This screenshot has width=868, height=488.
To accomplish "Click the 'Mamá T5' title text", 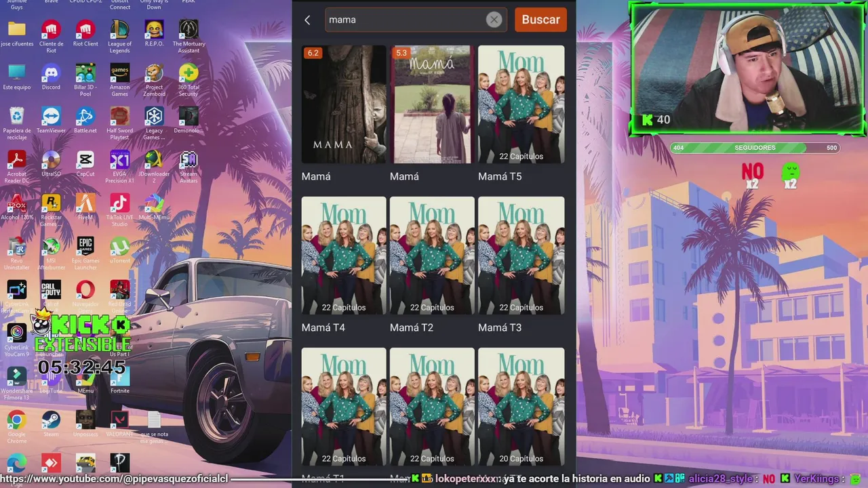I will [x=500, y=176].
